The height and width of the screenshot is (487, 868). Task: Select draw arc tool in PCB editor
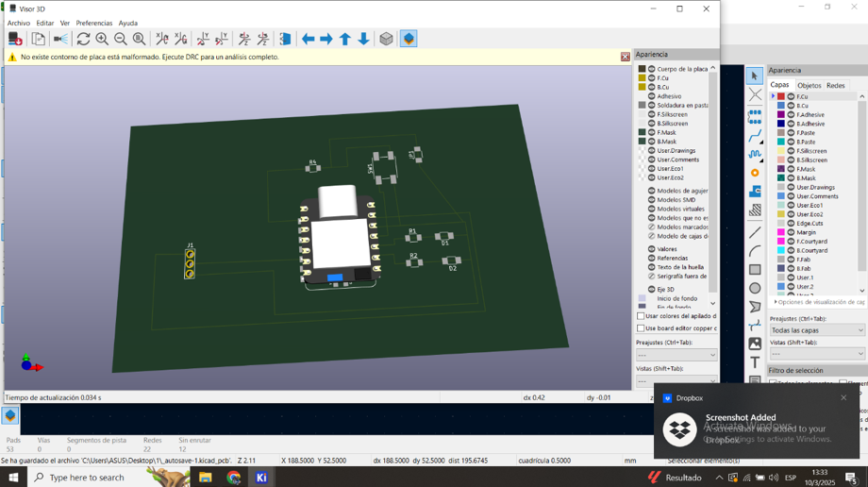point(755,251)
